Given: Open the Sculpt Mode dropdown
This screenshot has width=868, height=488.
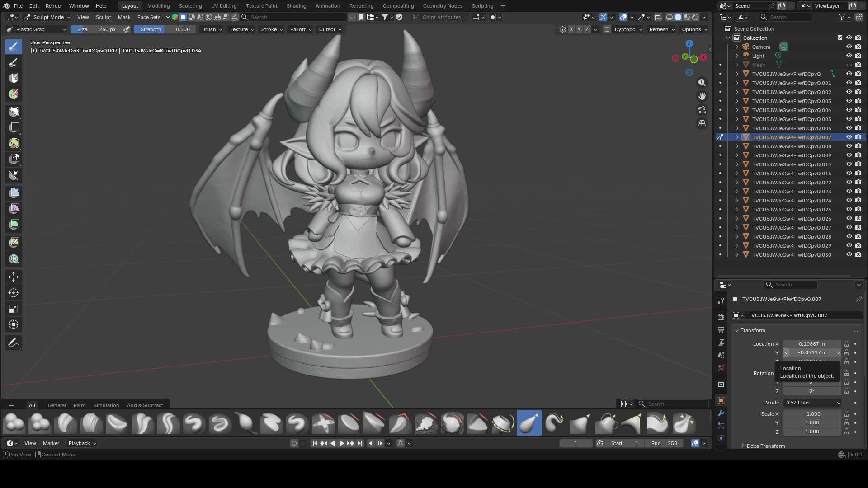Looking at the screenshot, I should [x=48, y=17].
